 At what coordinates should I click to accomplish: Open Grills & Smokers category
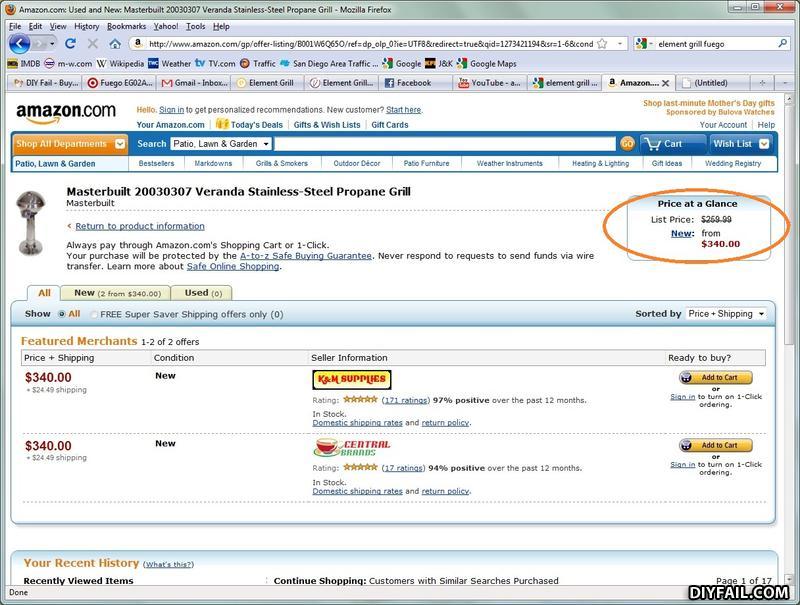pyautogui.click(x=282, y=163)
